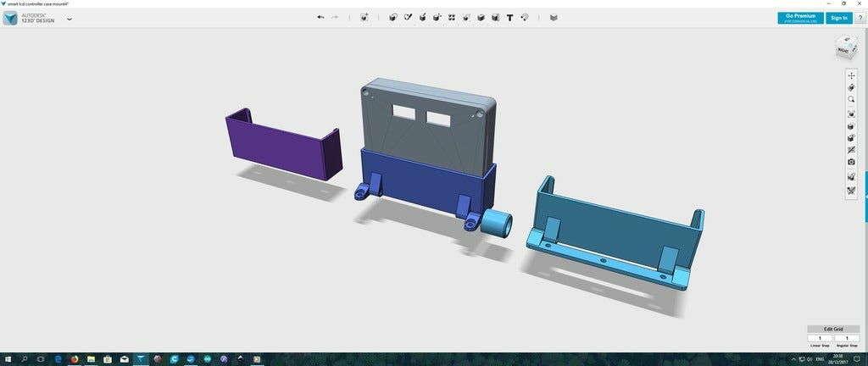Select the Pan tool in the navigation bar
This screenshot has height=366, width=868.
851,75
